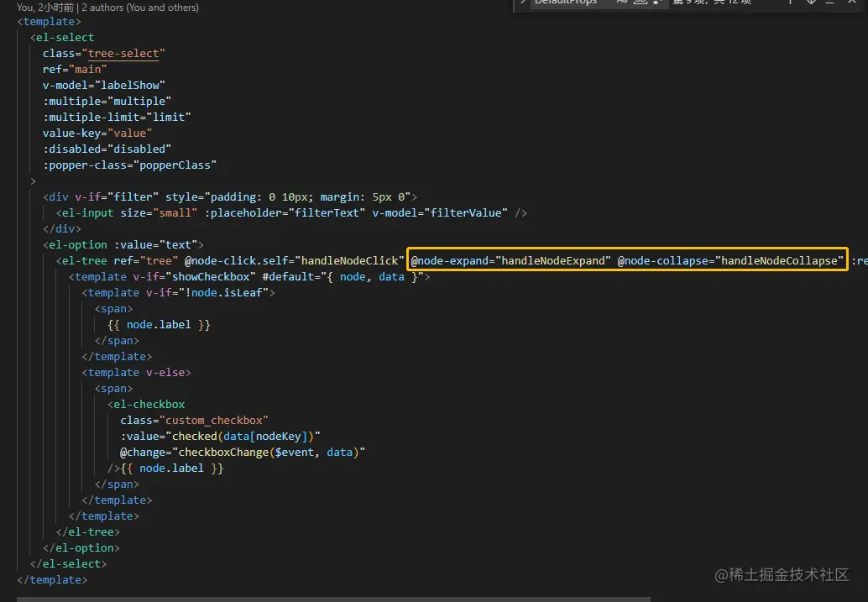Click the <el-checkbox opening tag
Viewport: 868px width, 602px height.
tap(146, 405)
